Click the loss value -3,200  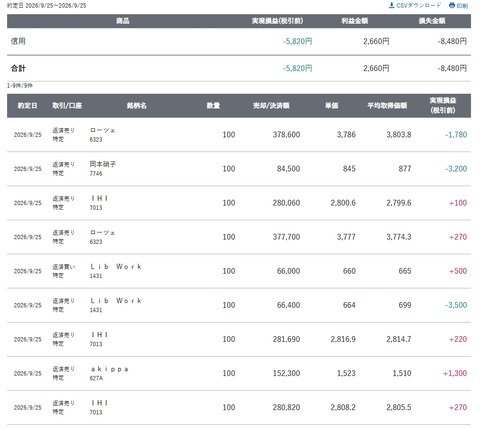456,169
